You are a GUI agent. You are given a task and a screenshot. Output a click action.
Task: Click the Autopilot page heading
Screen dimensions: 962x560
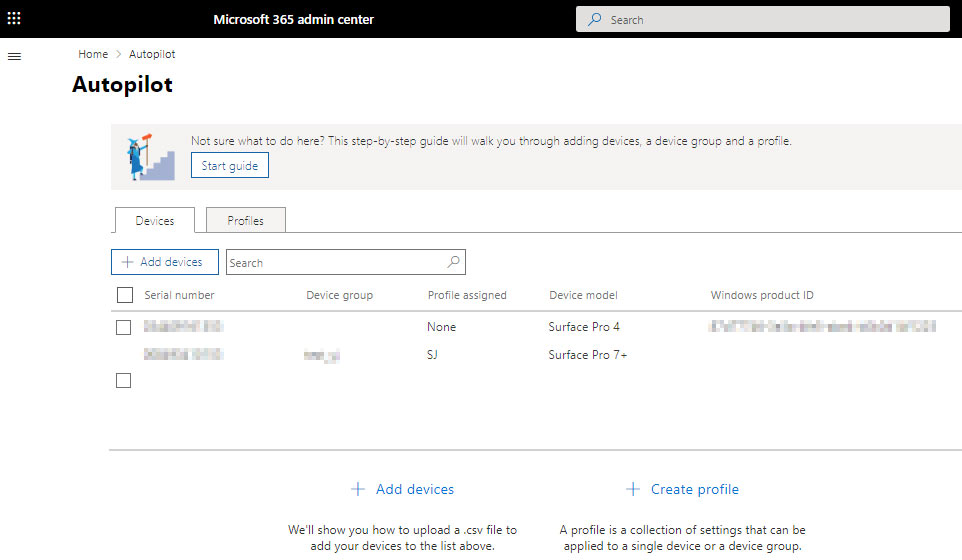[x=122, y=84]
